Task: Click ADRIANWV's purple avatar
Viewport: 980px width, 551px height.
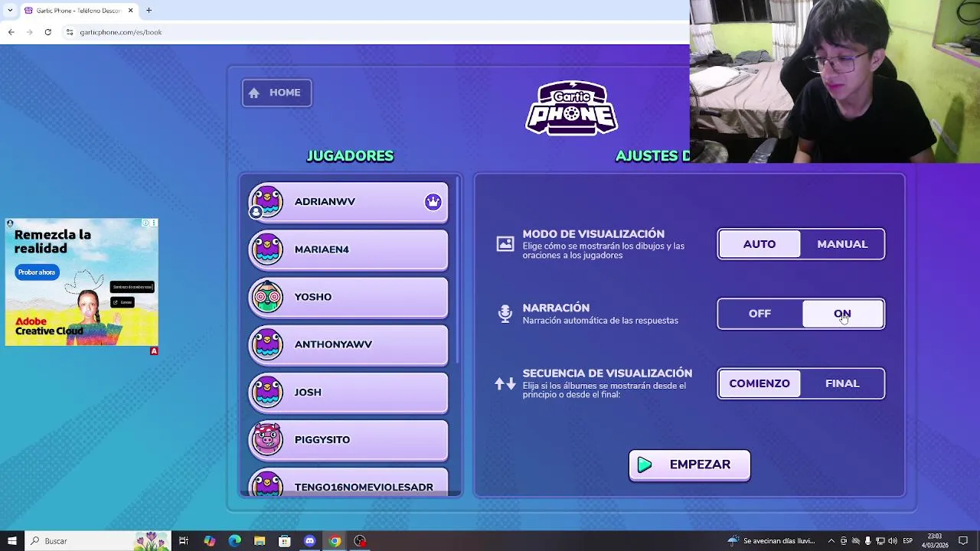Action: pos(267,201)
